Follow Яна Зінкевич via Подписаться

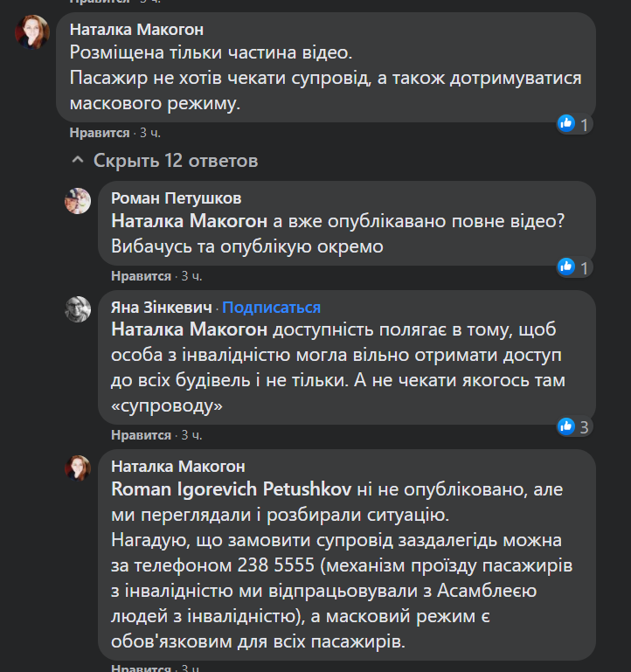click(272, 308)
